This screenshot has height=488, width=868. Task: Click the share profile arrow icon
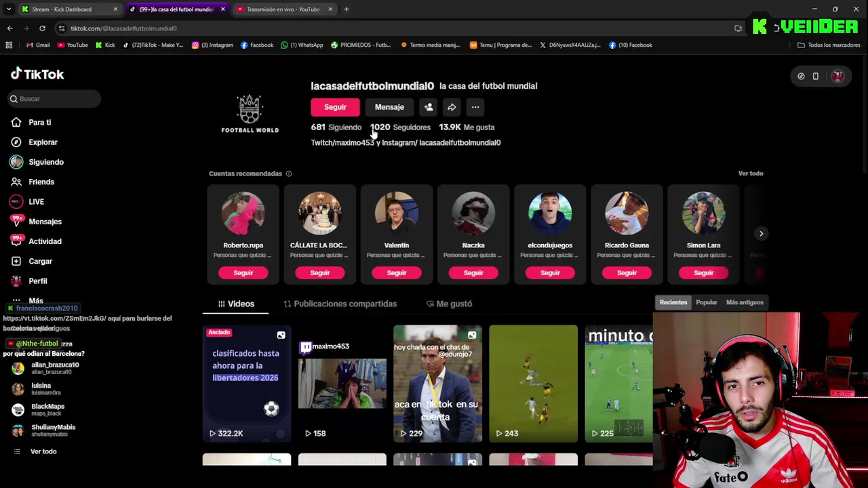tap(452, 107)
